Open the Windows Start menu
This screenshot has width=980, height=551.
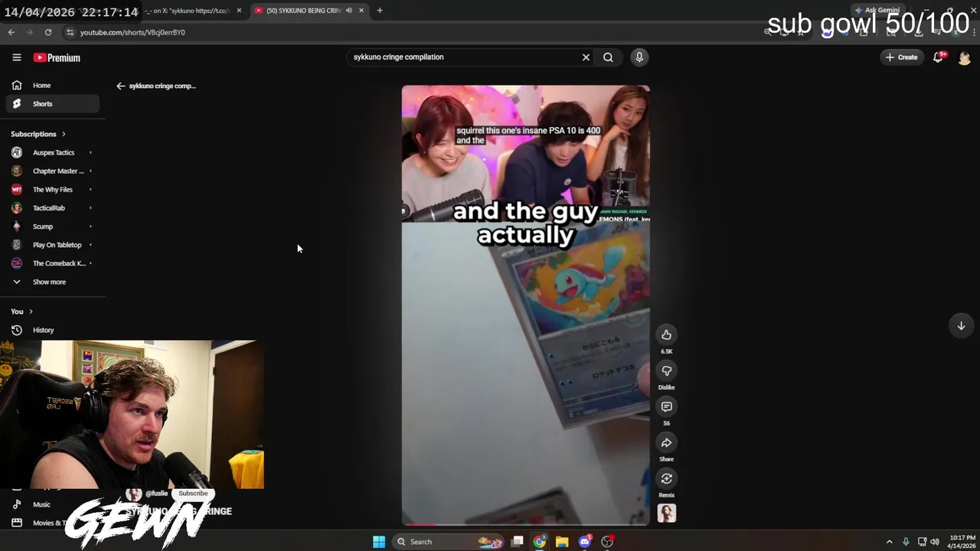pyautogui.click(x=379, y=542)
